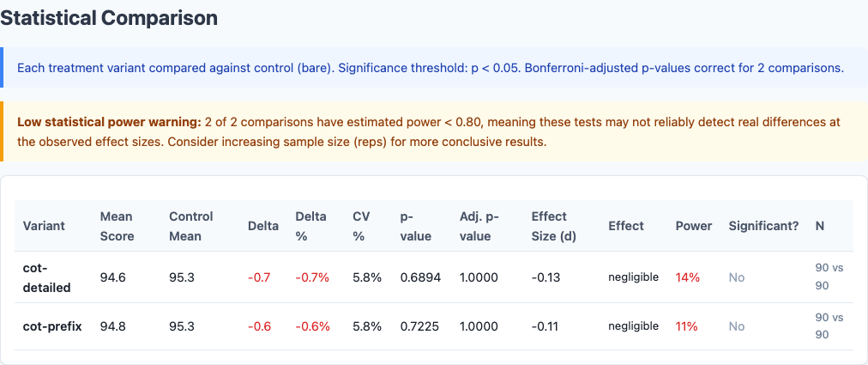Select the delta value -0.7
Screen dimensions: 868x365
click(259, 277)
